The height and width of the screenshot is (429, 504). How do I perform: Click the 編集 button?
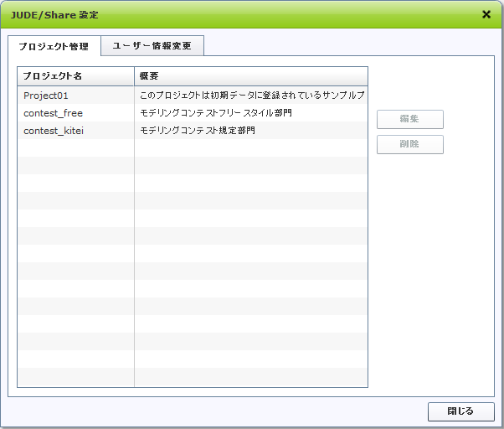(x=410, y=119)
